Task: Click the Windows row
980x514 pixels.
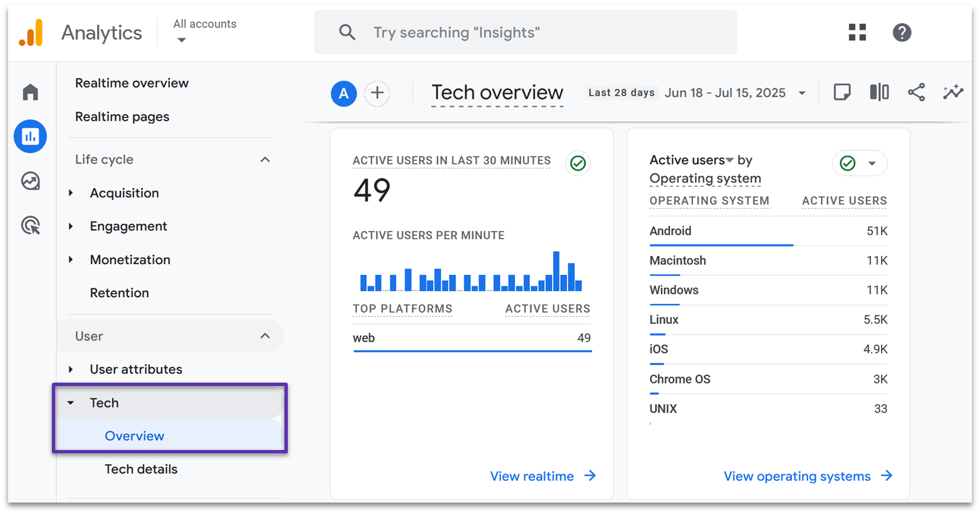Action: 768,290
